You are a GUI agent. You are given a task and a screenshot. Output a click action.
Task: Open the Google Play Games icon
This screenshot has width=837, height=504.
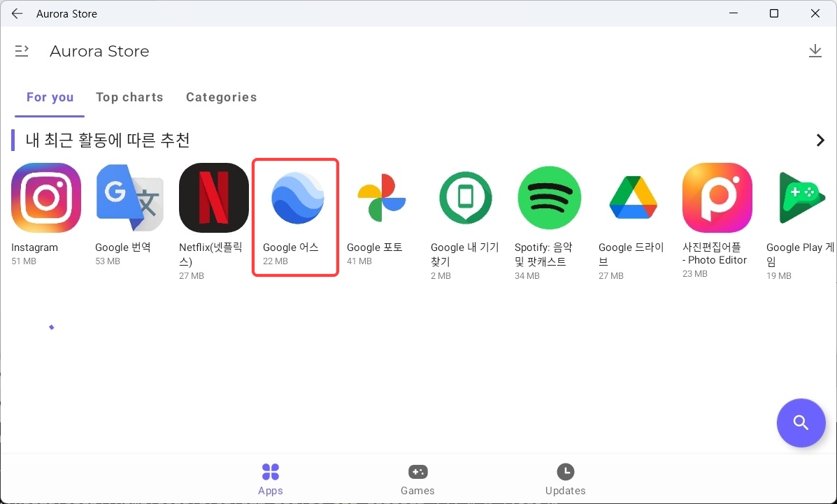(802, 198)
